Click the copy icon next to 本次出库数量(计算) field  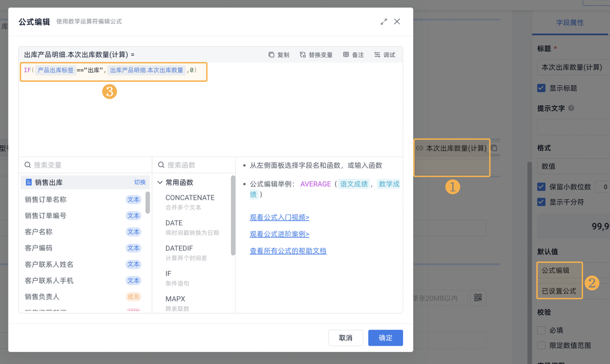point(494,148)
